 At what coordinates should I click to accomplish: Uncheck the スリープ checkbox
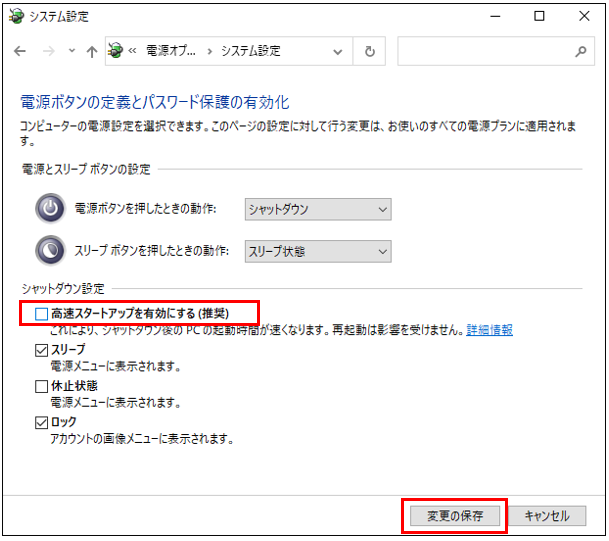[41, 350]
